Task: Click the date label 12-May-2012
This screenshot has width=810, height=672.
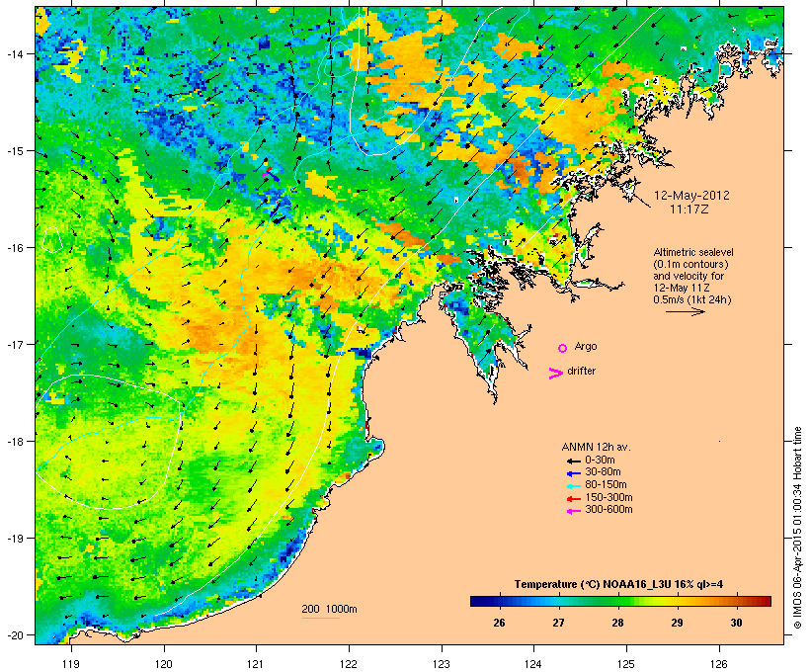Action: [691, 196]
